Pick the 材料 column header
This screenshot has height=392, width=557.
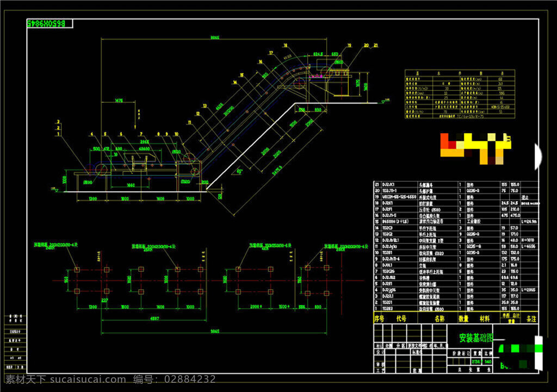pos(485,319)
